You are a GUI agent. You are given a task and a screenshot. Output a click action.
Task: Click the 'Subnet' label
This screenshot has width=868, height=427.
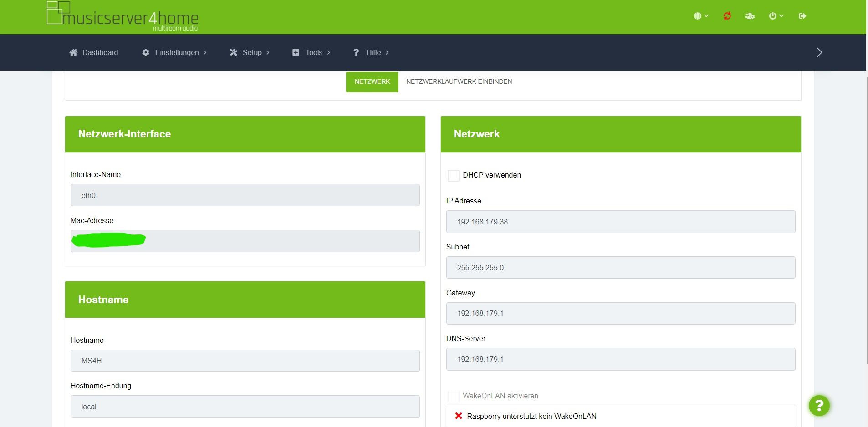point(458,247)
